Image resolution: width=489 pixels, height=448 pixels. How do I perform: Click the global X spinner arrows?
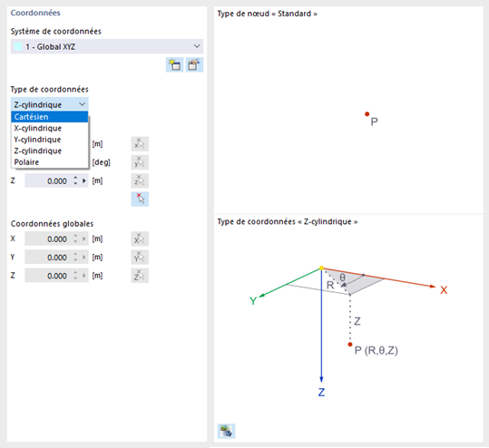point(75,239)
